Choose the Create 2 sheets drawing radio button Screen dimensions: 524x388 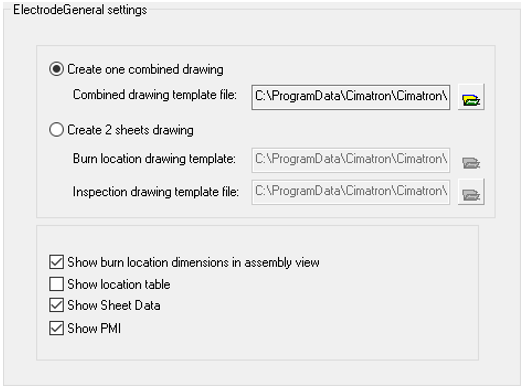[x=56, y=130]
